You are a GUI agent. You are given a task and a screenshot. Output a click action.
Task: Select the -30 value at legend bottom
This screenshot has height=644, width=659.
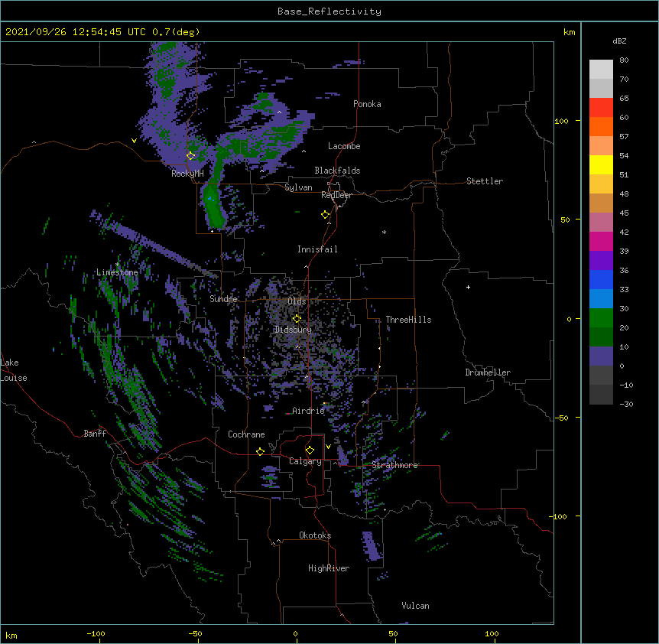pyautogui.click(x=626, y=405)
